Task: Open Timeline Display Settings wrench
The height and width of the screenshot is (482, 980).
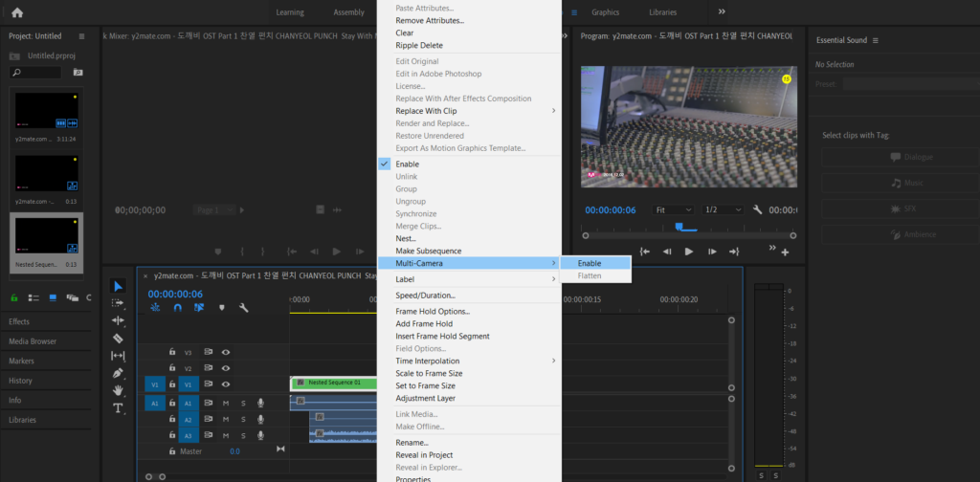Action: coord(244,308)
